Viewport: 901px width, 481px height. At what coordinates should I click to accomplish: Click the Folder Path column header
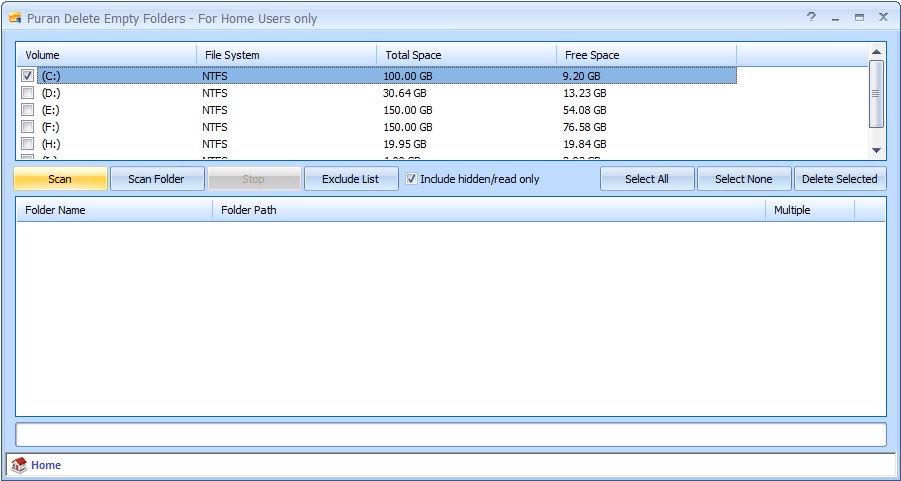tap(488, 210)
